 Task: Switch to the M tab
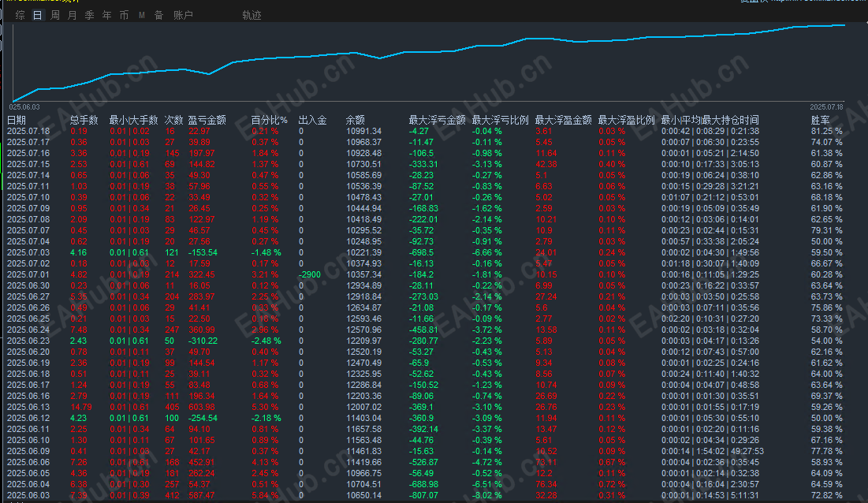(x=142, y=15)
